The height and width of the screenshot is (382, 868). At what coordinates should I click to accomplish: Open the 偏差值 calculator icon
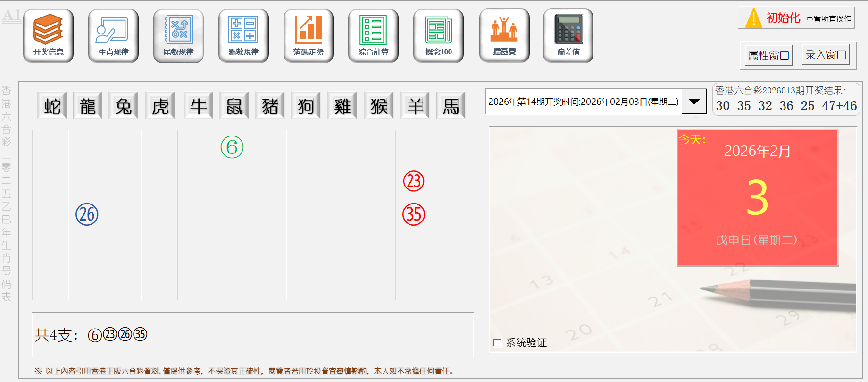point(568,36)
